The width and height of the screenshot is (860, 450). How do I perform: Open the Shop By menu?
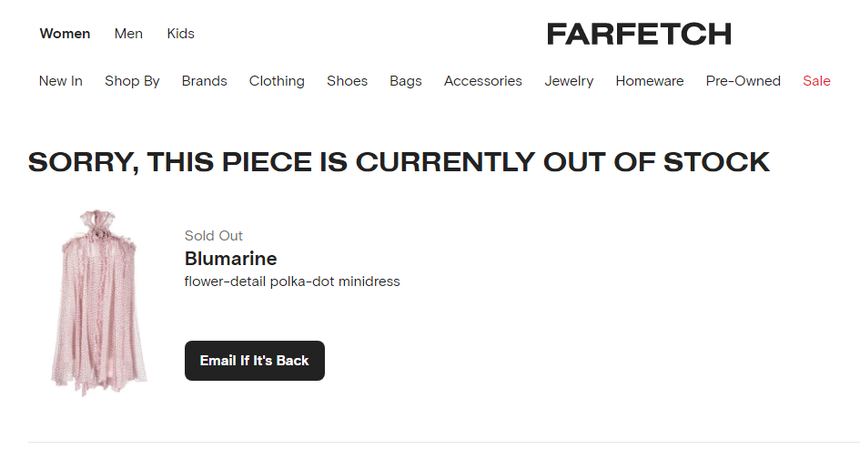tap(132, 81)
